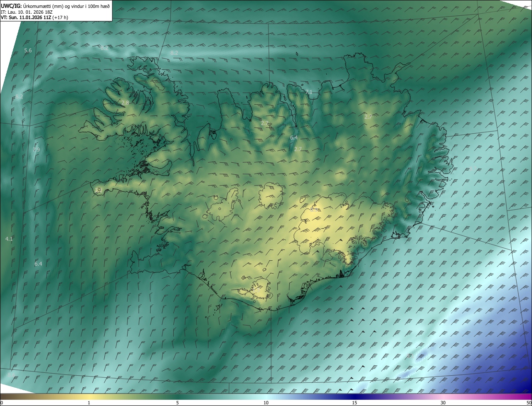Click the '7.1' value label
The image size is (532, 406).
308,92
